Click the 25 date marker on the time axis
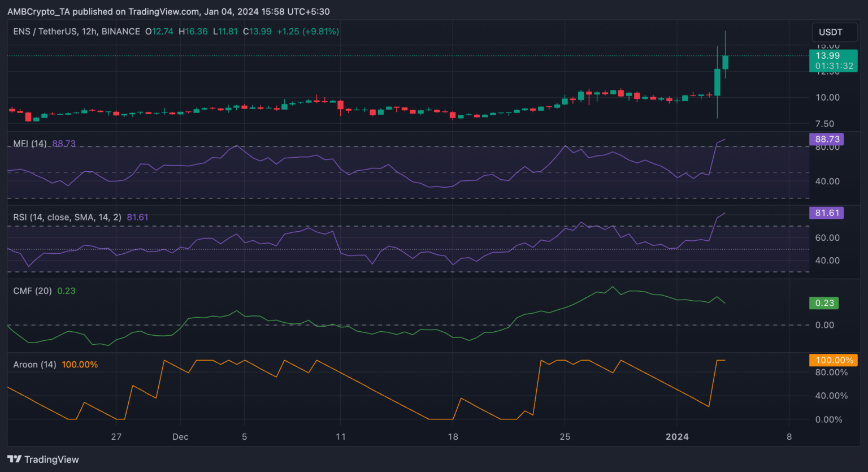 (x=565, y=436)
